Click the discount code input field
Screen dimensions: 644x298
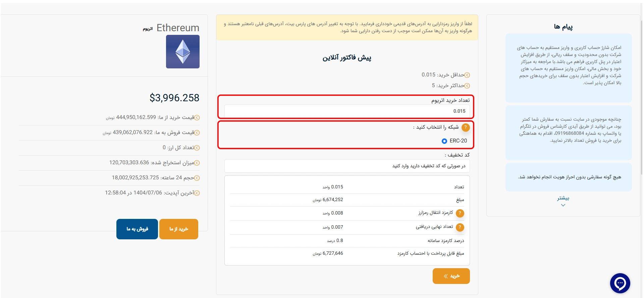(x=347, y=166)
